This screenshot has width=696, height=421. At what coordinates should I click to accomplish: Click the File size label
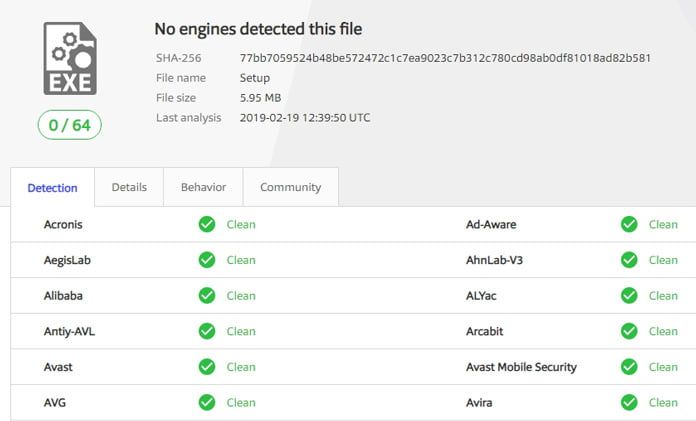176,98
